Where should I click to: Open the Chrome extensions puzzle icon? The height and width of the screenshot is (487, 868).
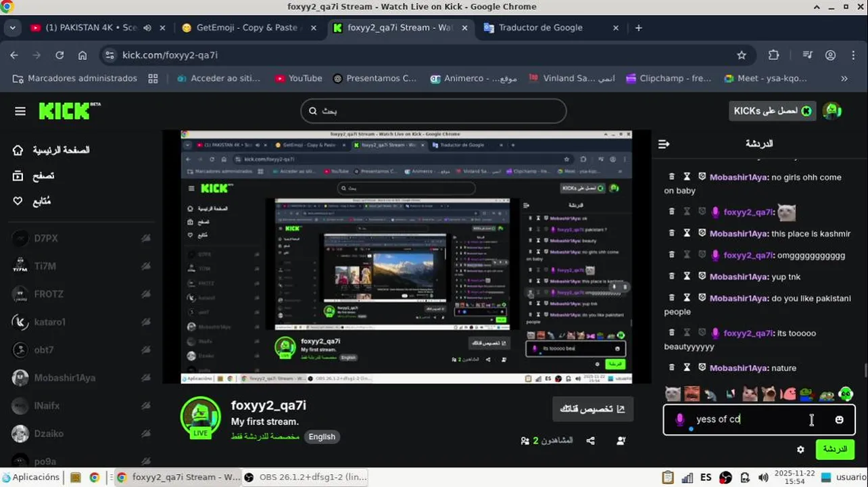point(773,55)
